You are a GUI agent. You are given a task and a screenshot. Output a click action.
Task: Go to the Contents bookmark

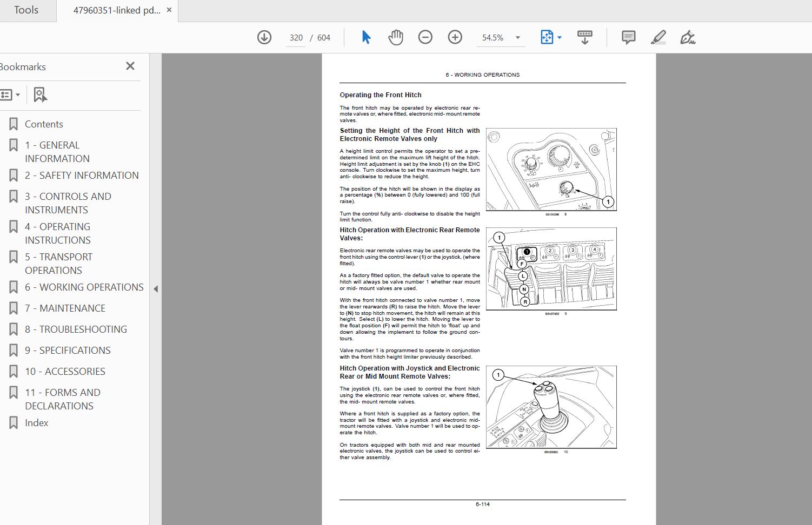44,124
